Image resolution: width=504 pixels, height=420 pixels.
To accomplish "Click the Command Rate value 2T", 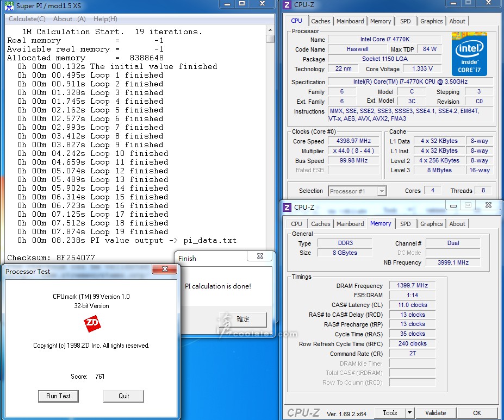I will (x=412, y=353).
